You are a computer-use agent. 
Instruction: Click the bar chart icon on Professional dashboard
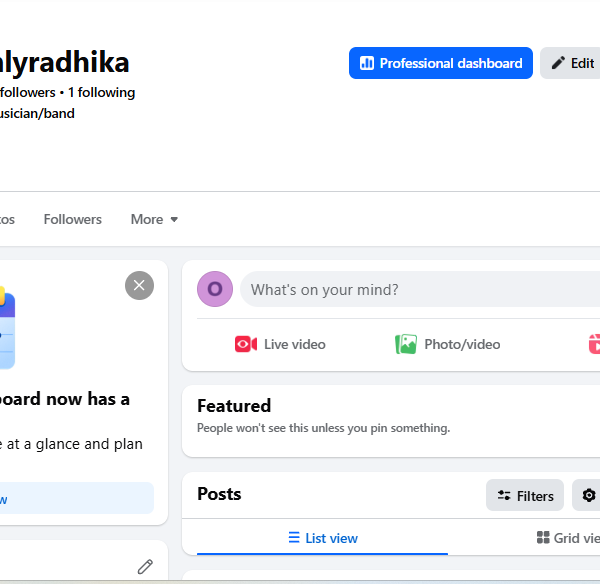pos(367,63)
